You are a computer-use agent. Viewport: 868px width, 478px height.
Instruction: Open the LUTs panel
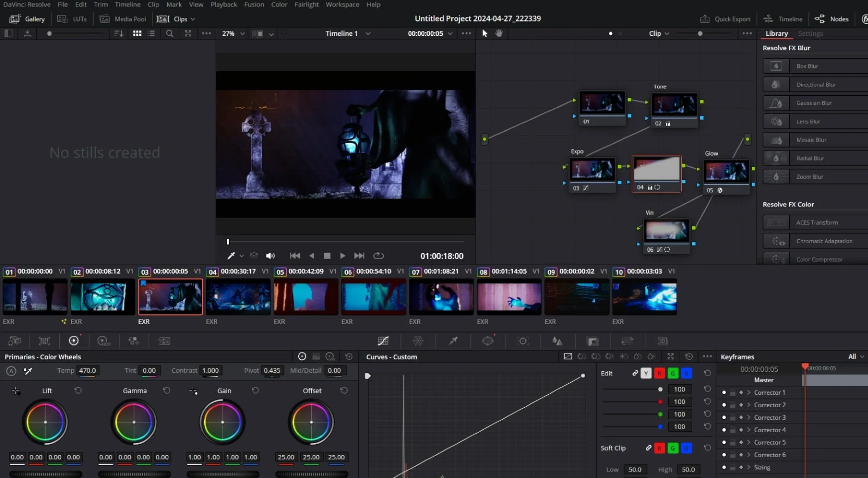[x=72, y=19]
